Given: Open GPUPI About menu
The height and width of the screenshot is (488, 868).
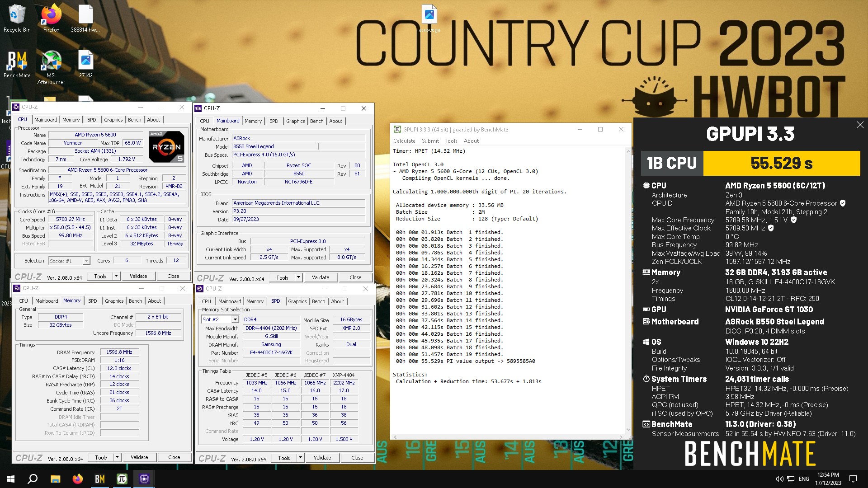Looking at the screenshot, I should 471,141.
